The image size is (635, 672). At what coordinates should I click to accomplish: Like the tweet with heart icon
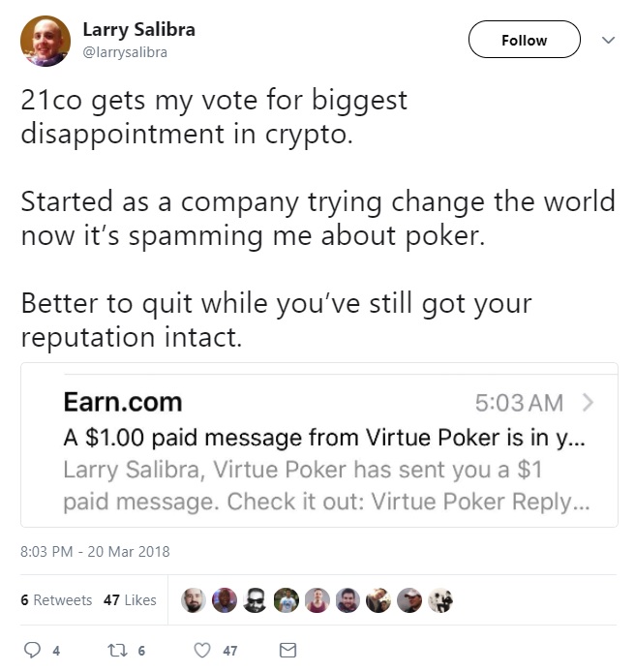pyautogui.click(x=202, y=650)
